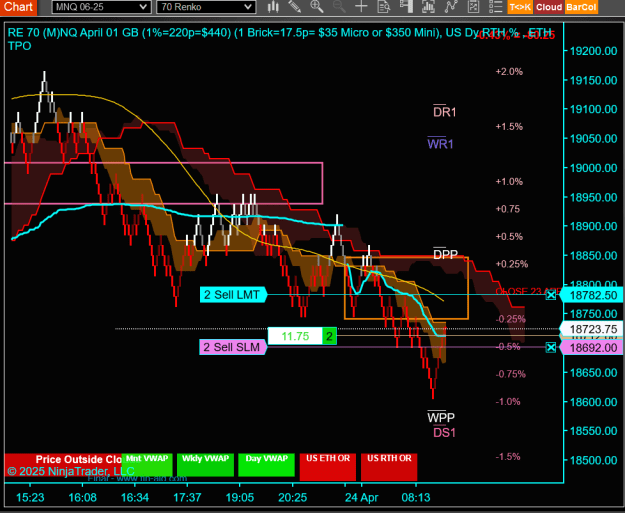625x513 pixels.
Task: Select the 2 Sell SLM order label
Action: (x=233, y=347)
